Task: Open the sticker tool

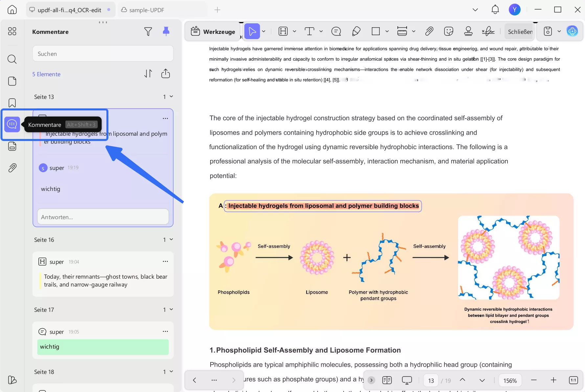Action: (449, 31)
